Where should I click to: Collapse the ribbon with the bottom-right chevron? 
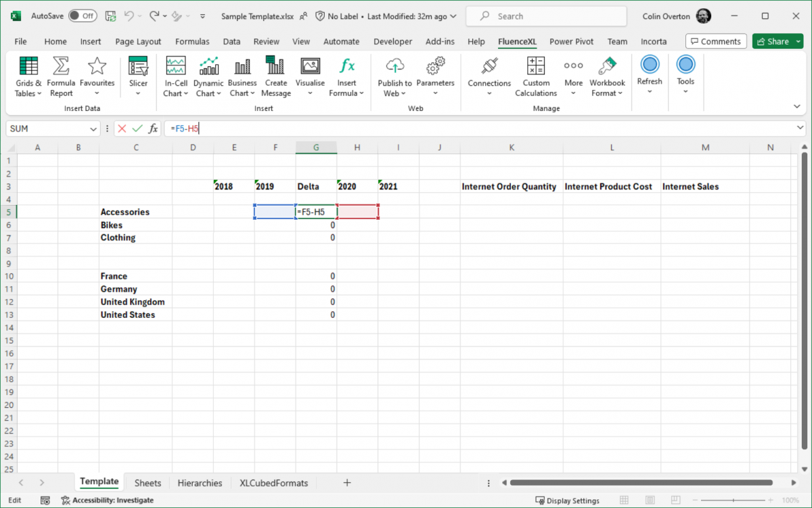[x=797, y=106]
